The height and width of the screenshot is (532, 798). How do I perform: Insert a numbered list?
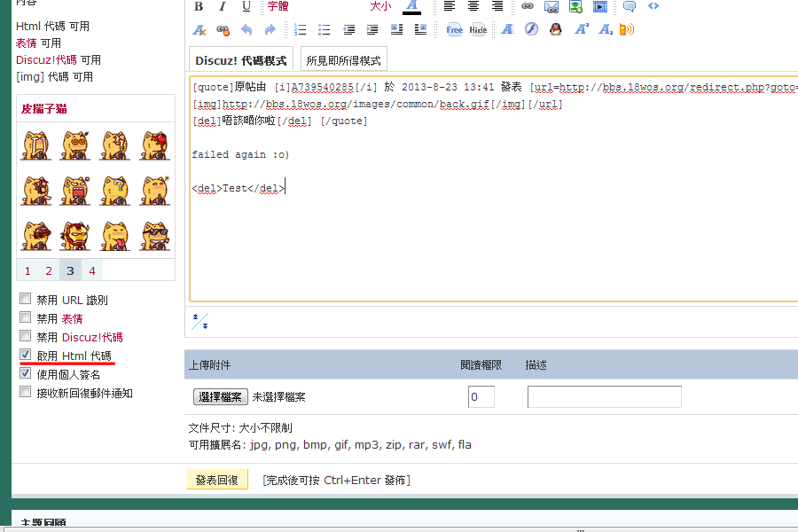(x=301, y=29)
